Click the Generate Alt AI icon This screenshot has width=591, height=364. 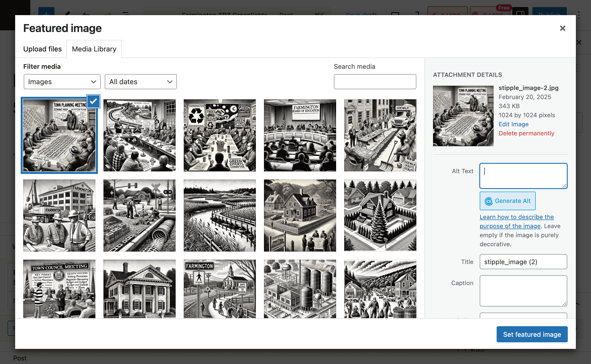point(489,201)
